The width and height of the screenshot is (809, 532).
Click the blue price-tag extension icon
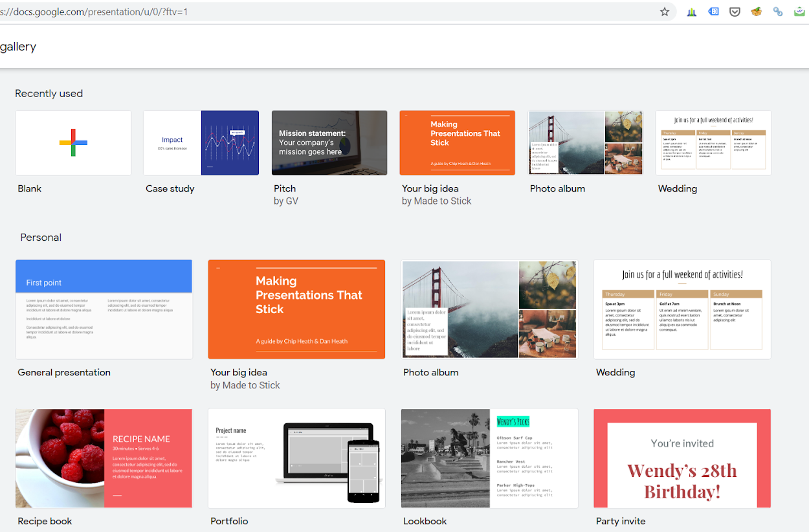coord(713,11)
